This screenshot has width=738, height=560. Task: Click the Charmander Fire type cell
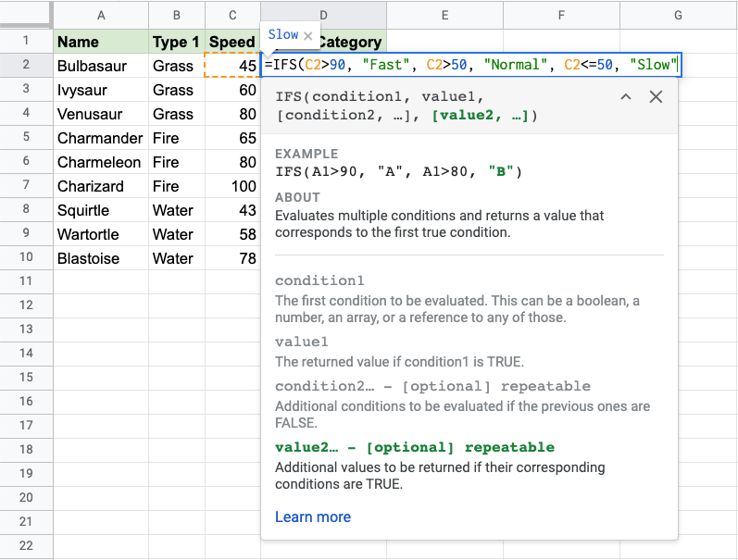coord(176,138)
